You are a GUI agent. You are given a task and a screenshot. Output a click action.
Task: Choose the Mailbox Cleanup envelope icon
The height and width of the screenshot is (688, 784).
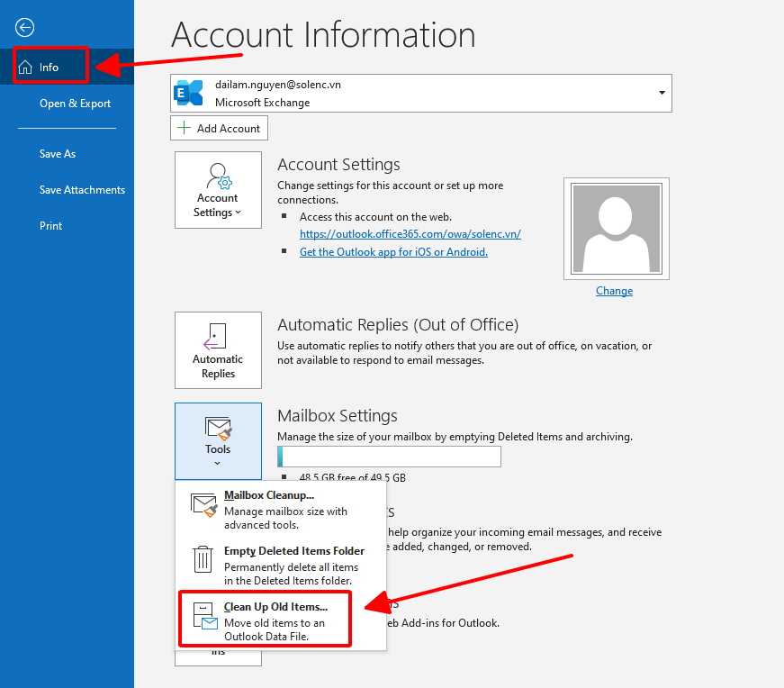(x=204, y=505)
